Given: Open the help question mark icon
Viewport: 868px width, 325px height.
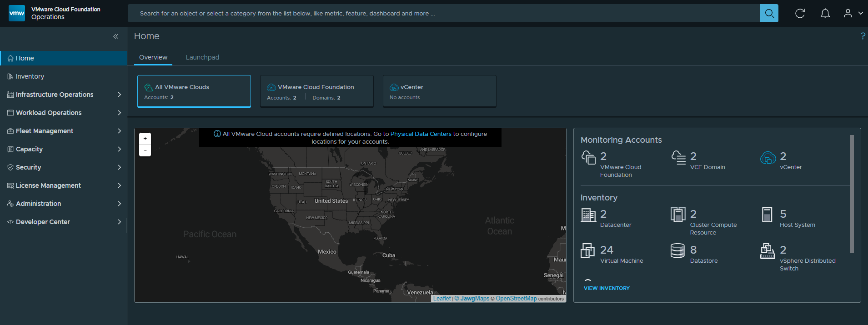Looking at the screenshot, I should coord(863,36).
